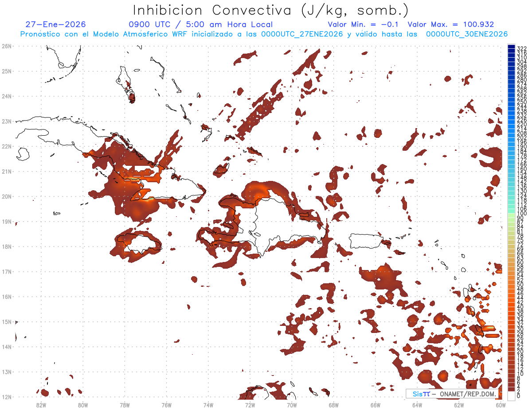The height and width of the screenshot is (411, 532).
Task: Click the 78W longitude label
Action: [x=125, y=405]
